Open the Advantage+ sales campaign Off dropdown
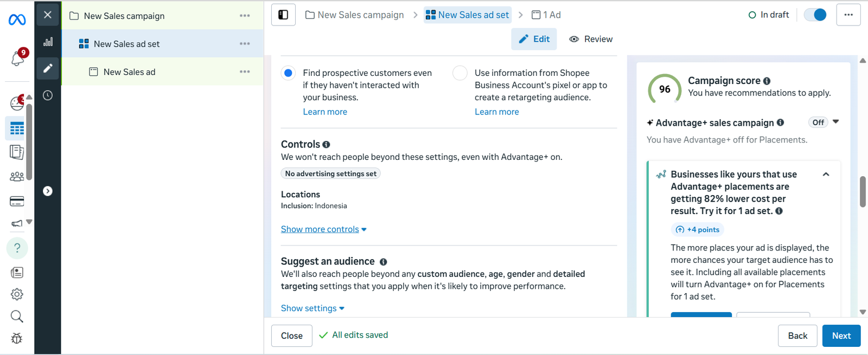Image resolution: width=868 pixels, height=355 pixels. pyautogui.click(x=824, y=122)
